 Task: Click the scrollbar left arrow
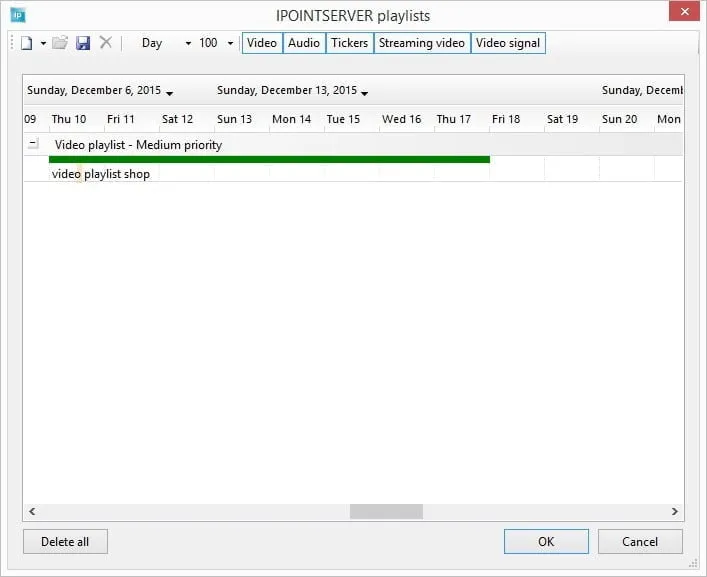(30, 511)
